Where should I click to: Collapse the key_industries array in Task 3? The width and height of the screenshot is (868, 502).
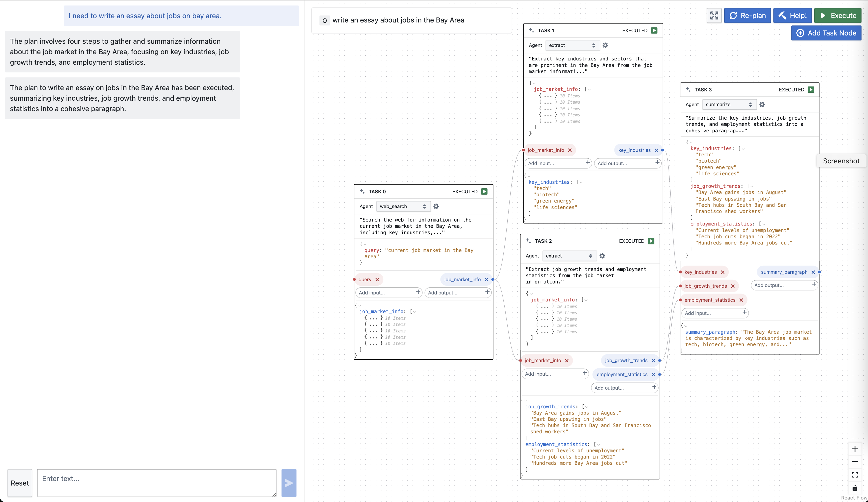point(743,149)
